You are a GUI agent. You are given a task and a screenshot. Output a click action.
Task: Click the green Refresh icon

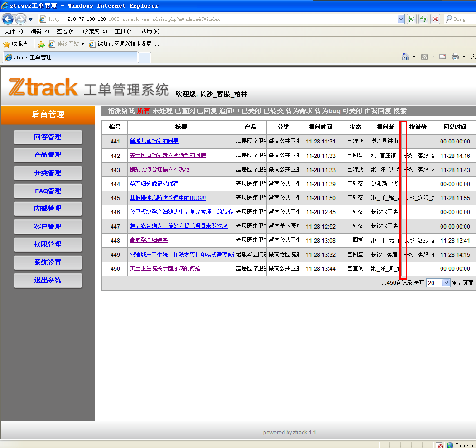(x=423, y=19)
